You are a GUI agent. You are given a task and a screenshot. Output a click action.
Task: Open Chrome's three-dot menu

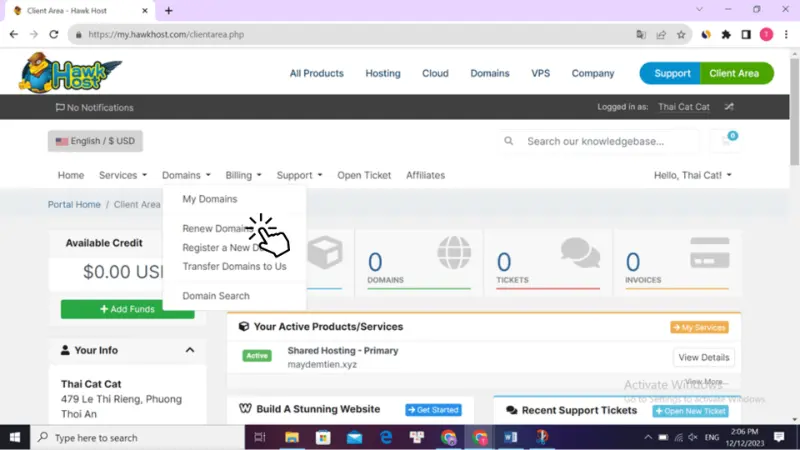click(x=786, y=35)
